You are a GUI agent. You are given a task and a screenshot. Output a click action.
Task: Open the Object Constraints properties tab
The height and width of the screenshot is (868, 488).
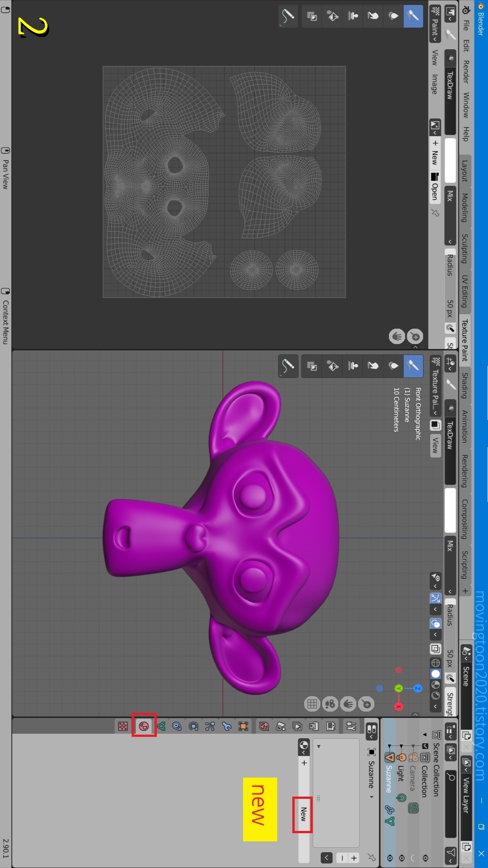[x=177, y=726]
